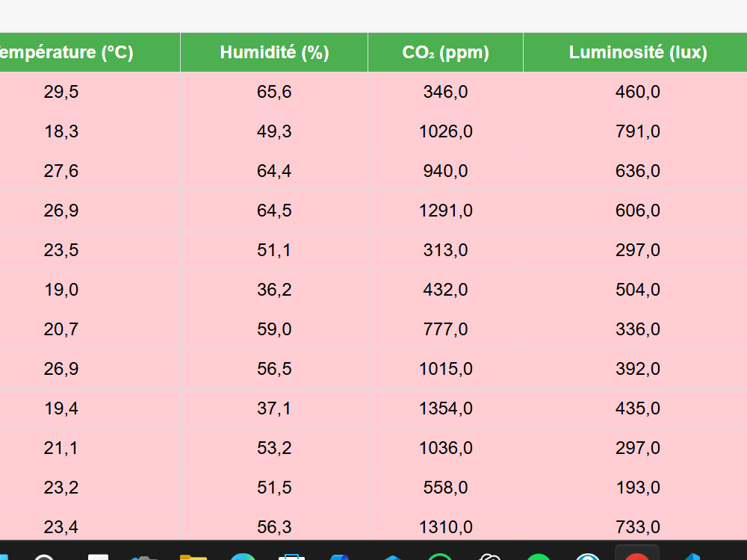Click the 51,5 humidity cell
The image size is (747, 560).
(x=274, y=487)
